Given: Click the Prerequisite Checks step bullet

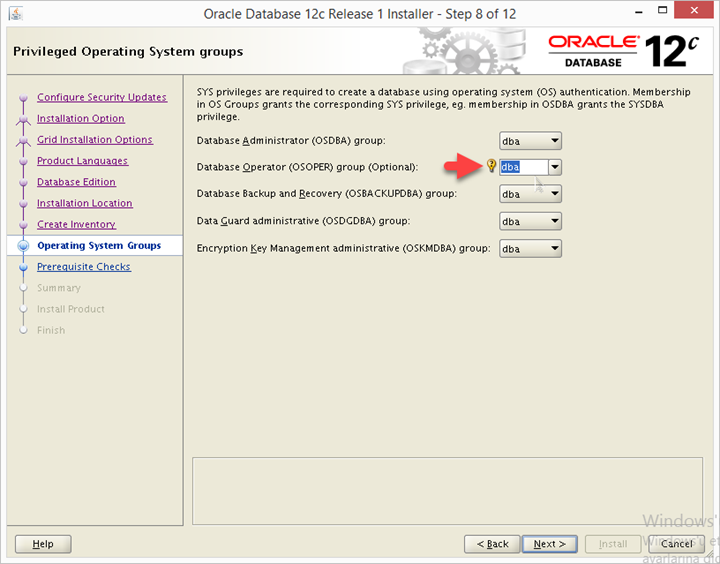Looking at the screenshot, I should [x=23, y=267].
